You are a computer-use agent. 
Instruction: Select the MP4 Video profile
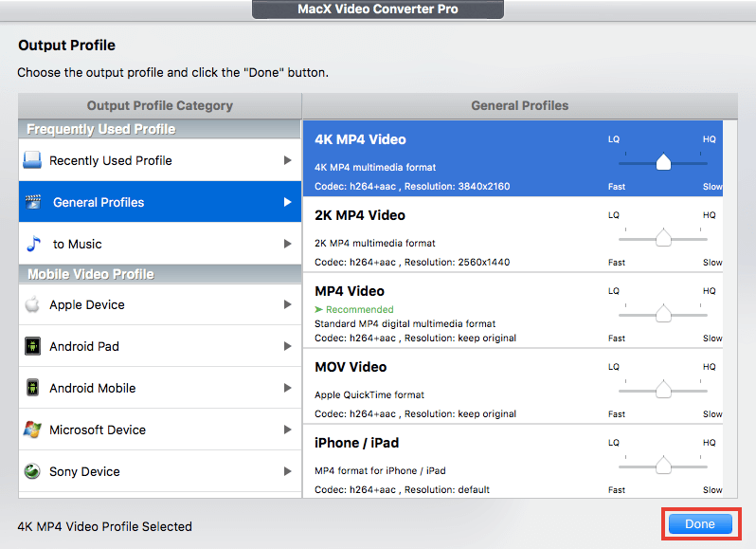coord(513,310)
